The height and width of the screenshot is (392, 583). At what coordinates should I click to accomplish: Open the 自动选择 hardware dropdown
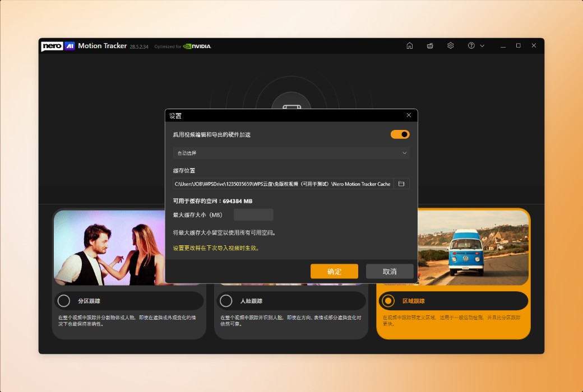(x=291, y=152)
